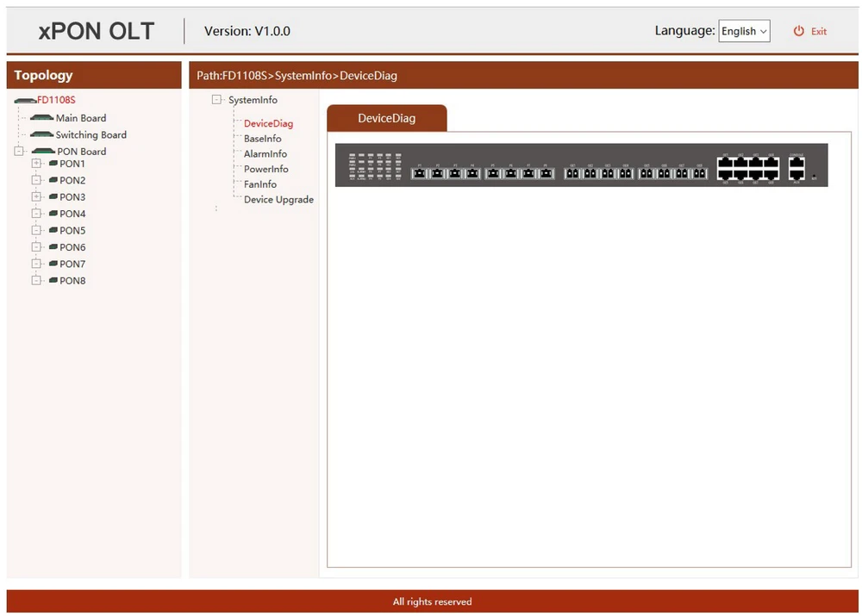Screen dimensions: 862x616
Task: Collapse the SystemInfo tree node
Action: pos(216,100)
